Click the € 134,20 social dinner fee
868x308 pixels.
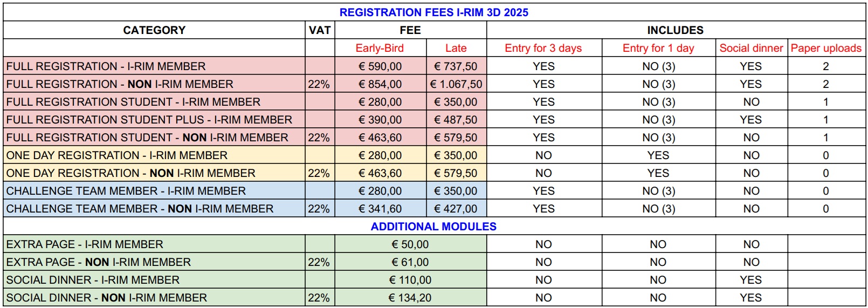(410, 298)
